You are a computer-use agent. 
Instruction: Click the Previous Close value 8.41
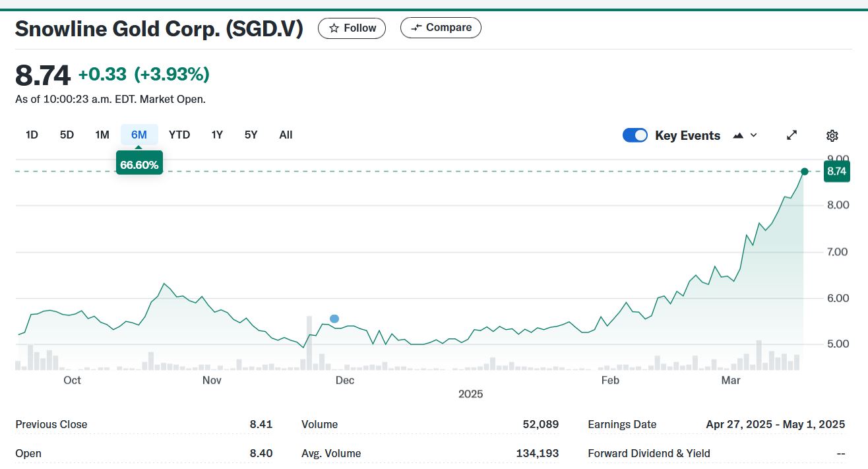[261, 424]
